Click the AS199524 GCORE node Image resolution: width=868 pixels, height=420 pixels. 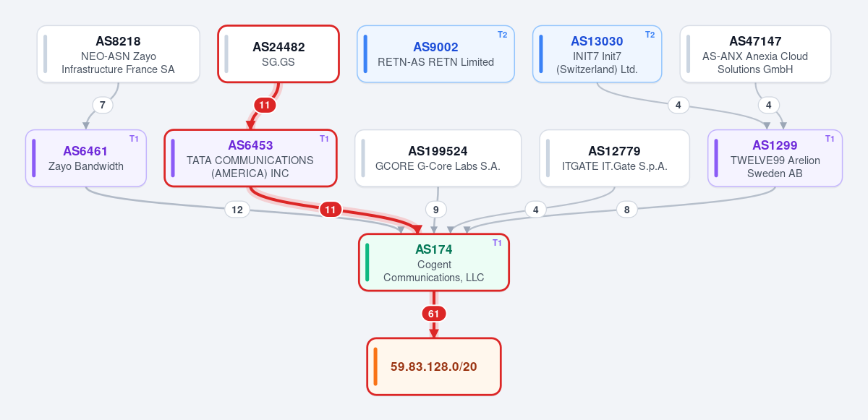pyautogui.click(x=438, y=158)
